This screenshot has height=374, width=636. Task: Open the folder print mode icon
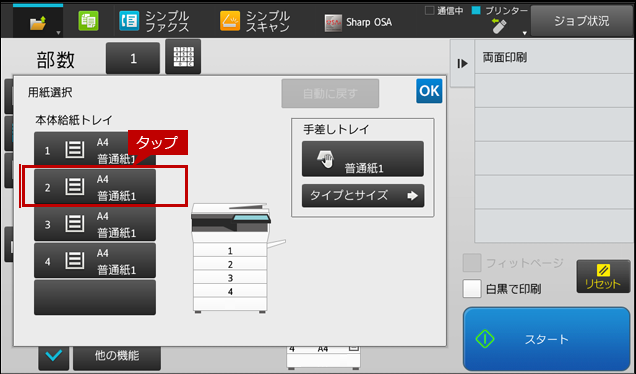[x=37, y=24]
